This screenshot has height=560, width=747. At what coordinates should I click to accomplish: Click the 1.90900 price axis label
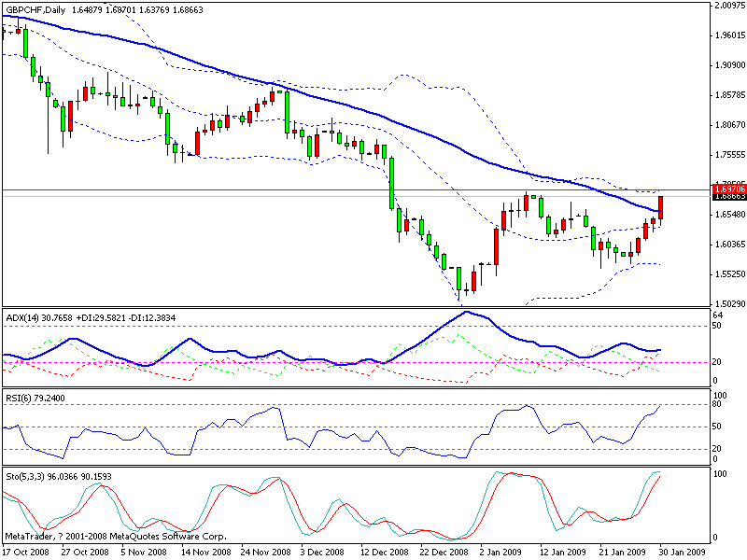(x=730, y=65)
